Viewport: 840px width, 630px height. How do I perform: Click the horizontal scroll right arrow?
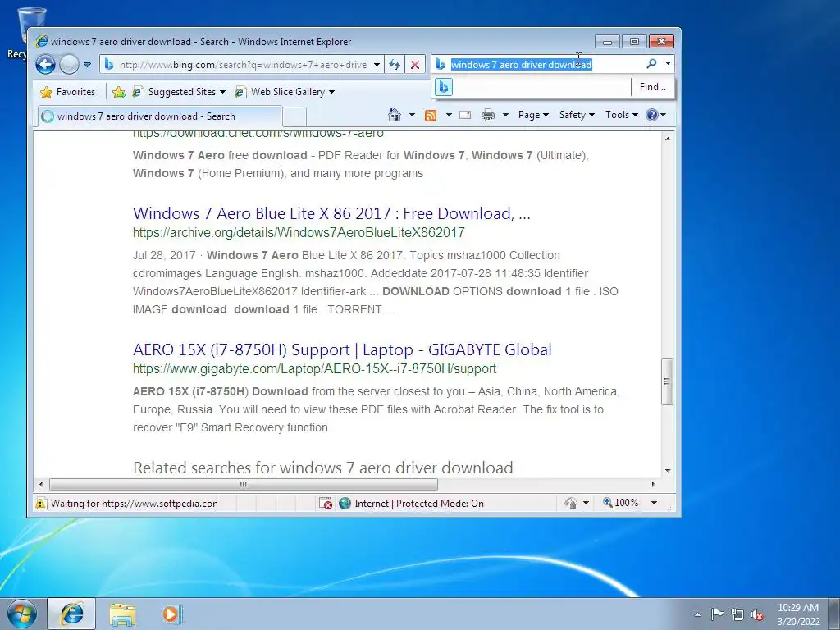(x=653, y=484)
